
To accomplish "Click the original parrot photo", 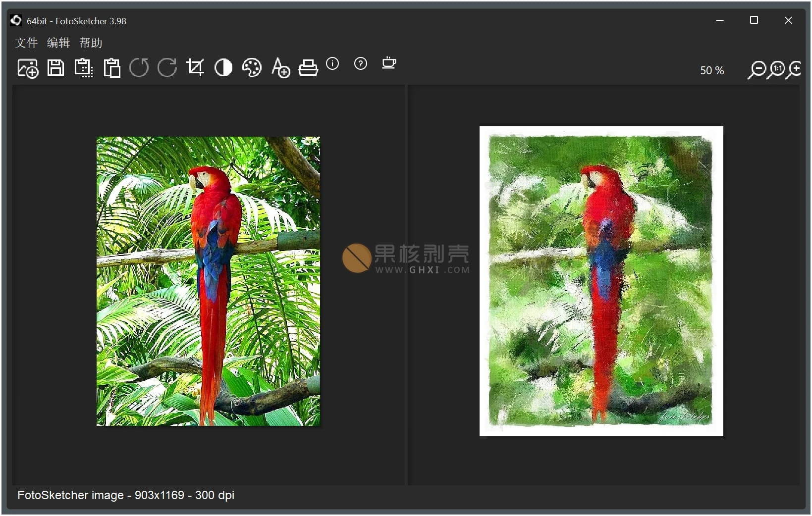I will point(208,281).
